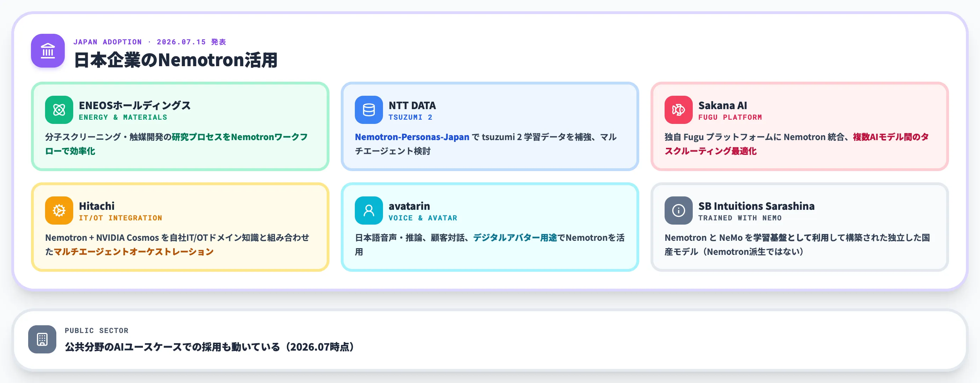Click the gray info icon for SB Intuitions
This screenshot has height=383, width=980.
click(x=678, y=210)
